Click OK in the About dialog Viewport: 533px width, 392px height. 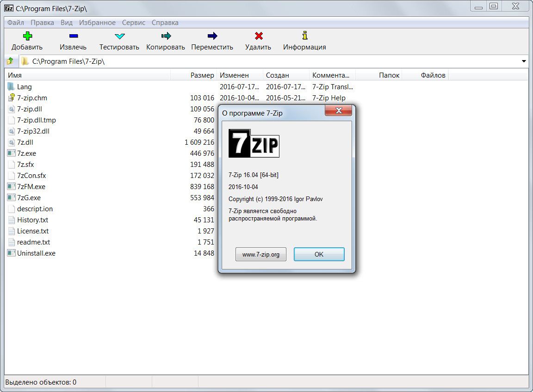(x=319, y=254)
